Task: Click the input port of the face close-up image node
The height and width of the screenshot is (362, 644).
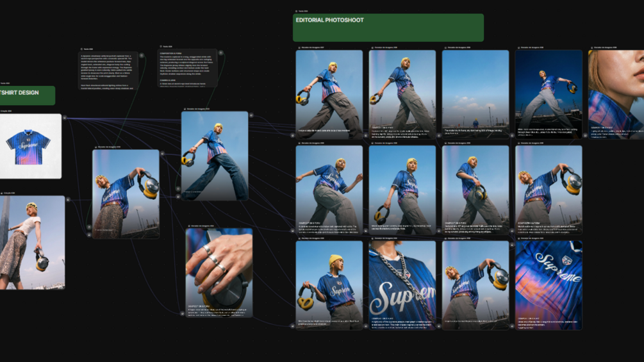Action: click(585, 135)
